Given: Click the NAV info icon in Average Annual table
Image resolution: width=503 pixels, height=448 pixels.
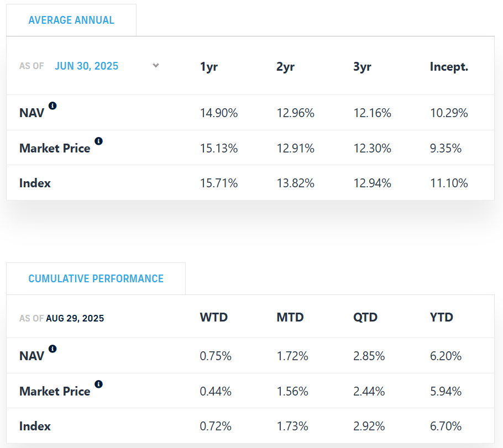Looking at the screenshot, I should pos(53,105).
